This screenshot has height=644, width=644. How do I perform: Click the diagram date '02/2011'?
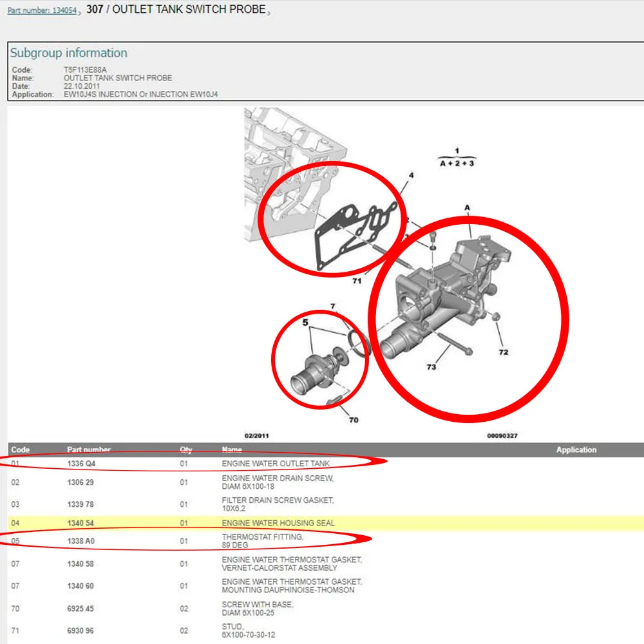(257, 436)
